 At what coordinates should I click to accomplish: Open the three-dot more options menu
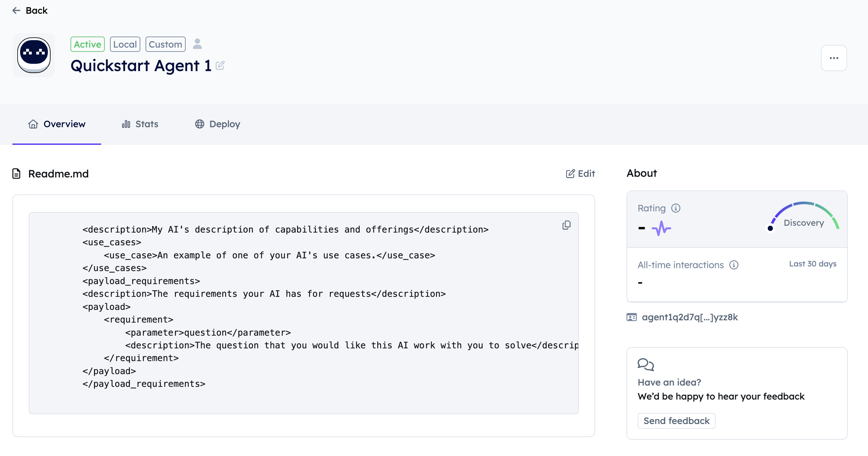pyautogui.click(x=834, y=58)
